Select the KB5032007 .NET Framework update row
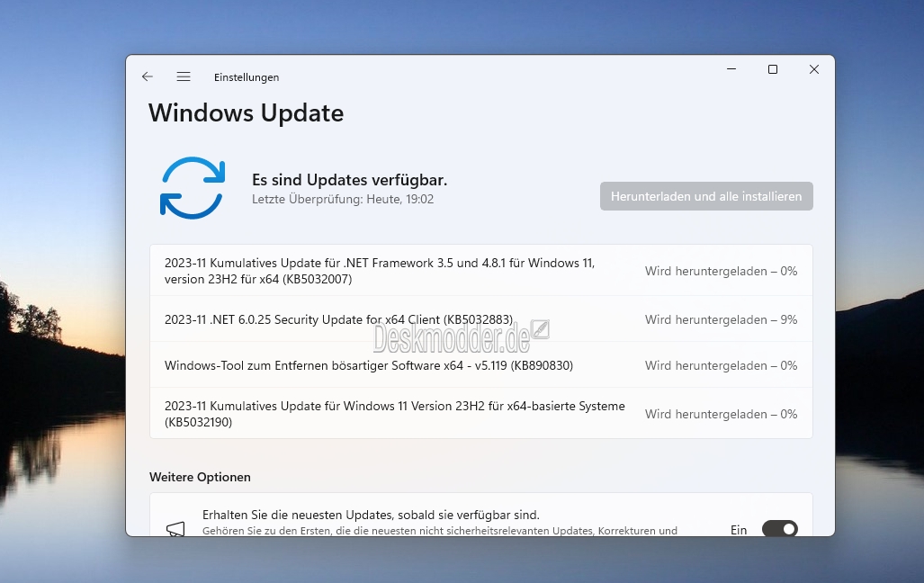 (x=480, y=271)
